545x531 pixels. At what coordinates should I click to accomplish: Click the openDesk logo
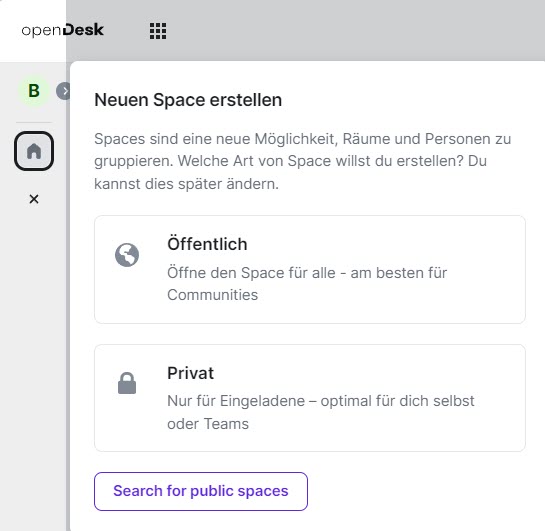63,30
